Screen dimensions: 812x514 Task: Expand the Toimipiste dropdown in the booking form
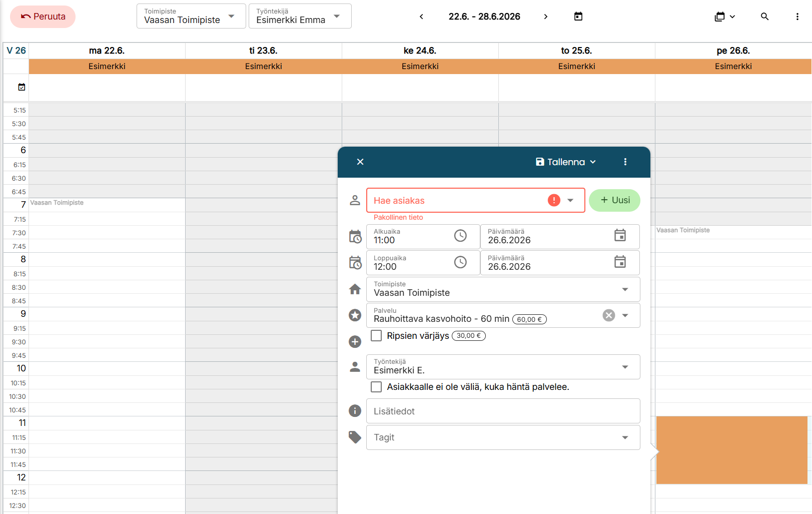click(x=624, y=289)
